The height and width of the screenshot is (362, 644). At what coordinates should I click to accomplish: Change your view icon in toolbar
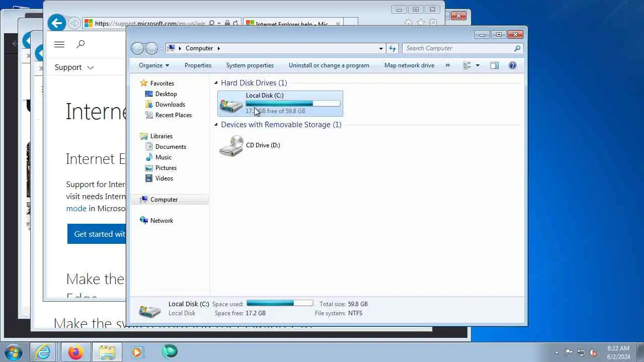[467, 65]
